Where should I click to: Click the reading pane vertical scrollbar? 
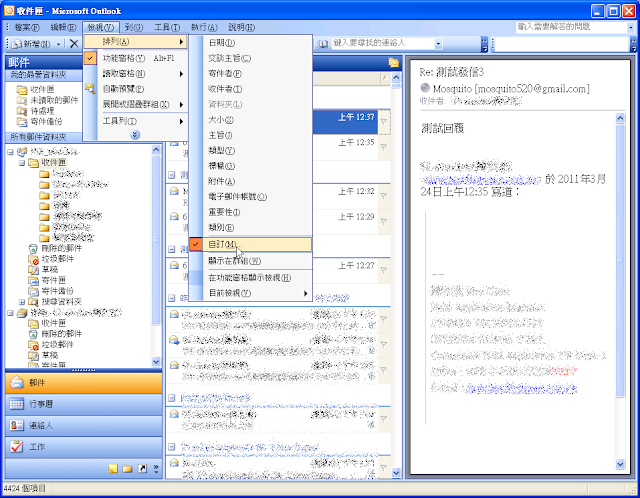(620, 261)
